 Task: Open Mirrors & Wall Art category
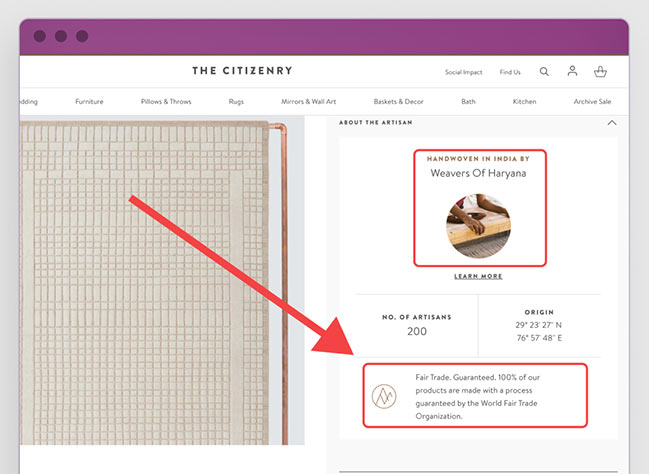[309, 101]
